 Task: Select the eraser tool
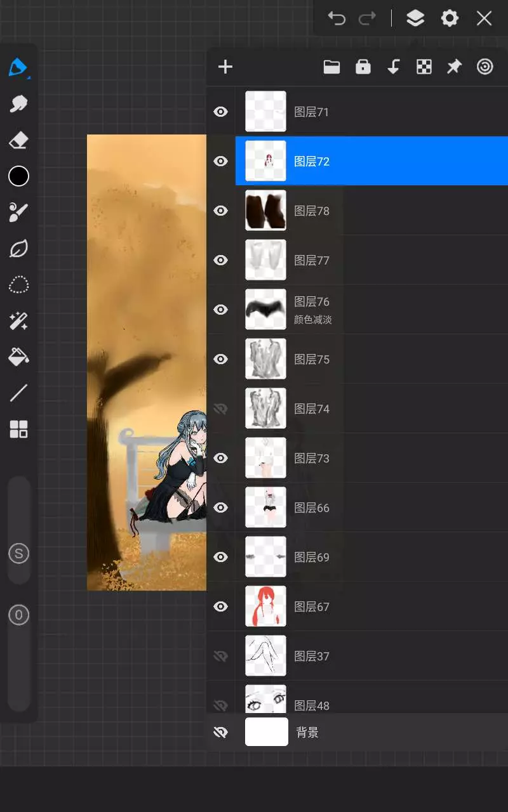tap(18, 140)
